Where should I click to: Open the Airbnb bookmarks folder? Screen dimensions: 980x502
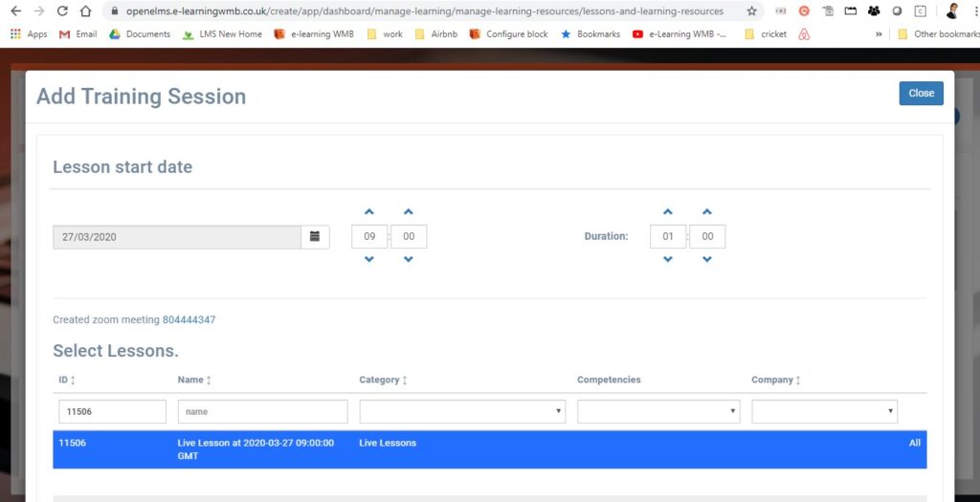(436, 34)
